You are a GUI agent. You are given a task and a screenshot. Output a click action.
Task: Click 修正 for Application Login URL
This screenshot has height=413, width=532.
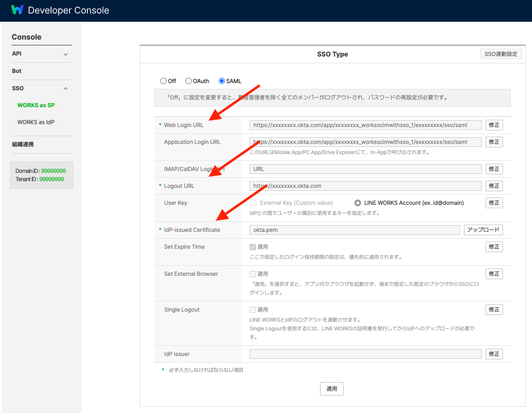point(494,142)
